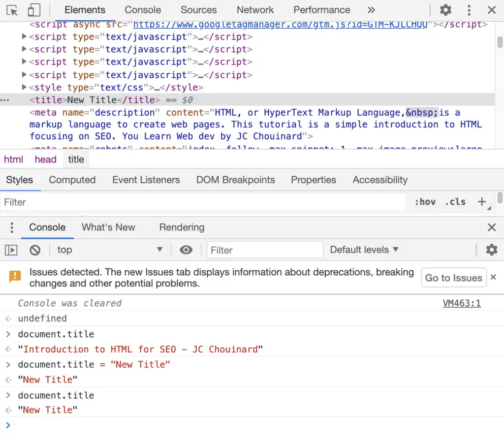
Task: Open the Properties pane
Action: (x=314, y=180)
